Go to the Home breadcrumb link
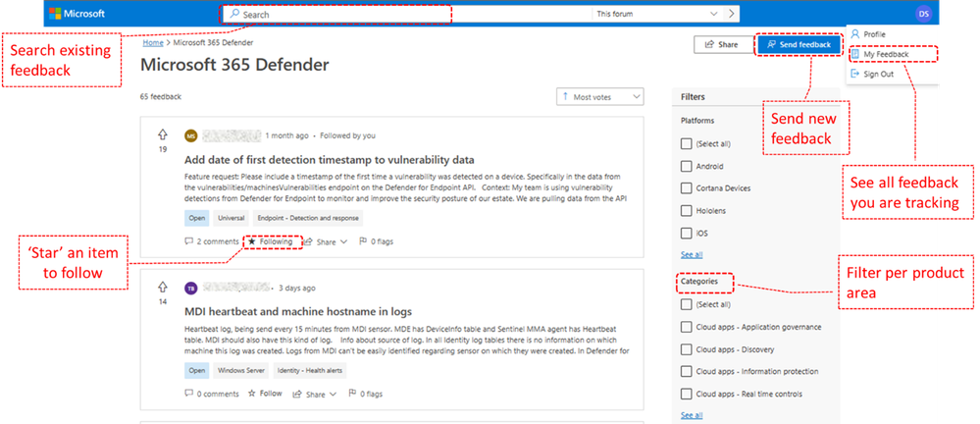Screen dimensions: 980x424 coord(152,42)
